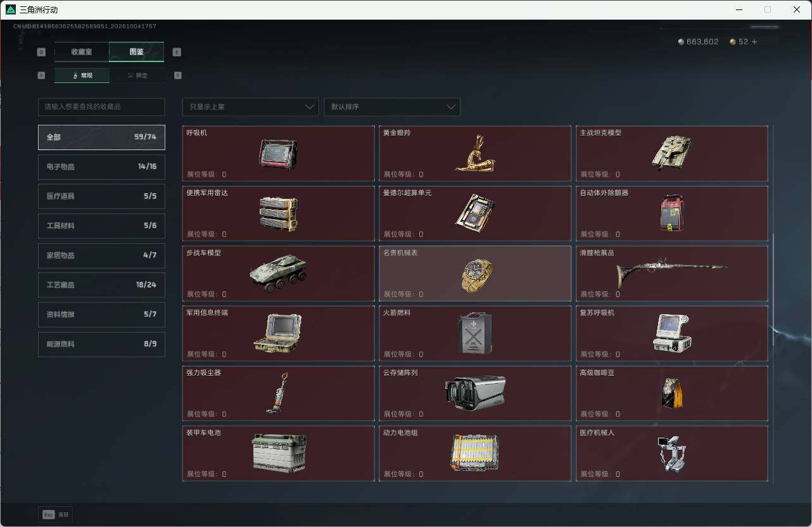Select the 黄金瞪羚 golden gazelle statue
The width and height of the screenshot is (812, 527).
pyautogui.click(x=475, y=153)
